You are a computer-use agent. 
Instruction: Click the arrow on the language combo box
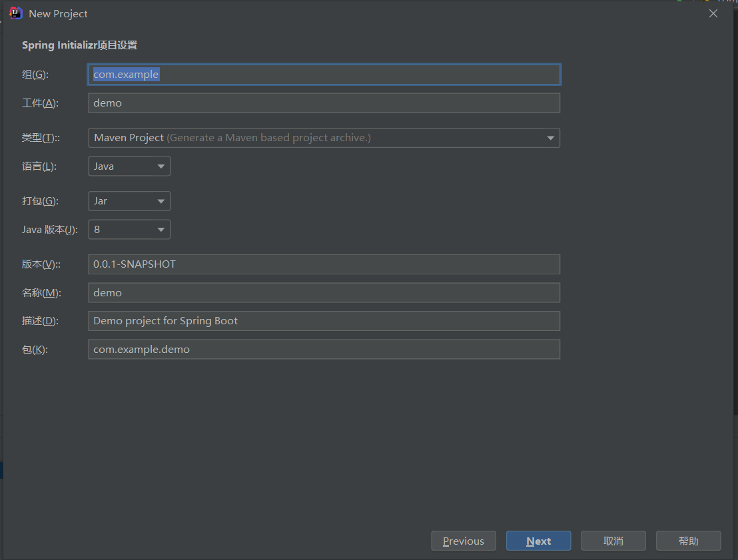[x=161, y=166]
